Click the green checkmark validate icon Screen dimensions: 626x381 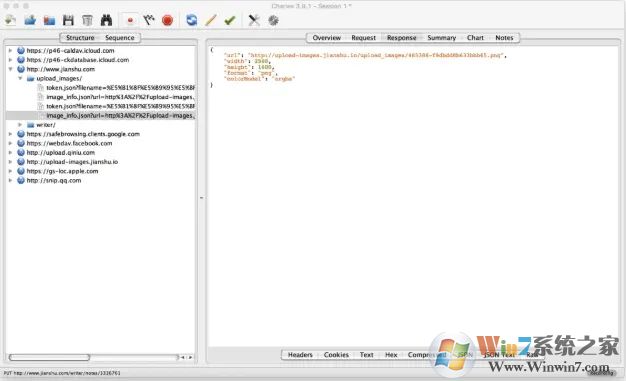coord(230,20)
